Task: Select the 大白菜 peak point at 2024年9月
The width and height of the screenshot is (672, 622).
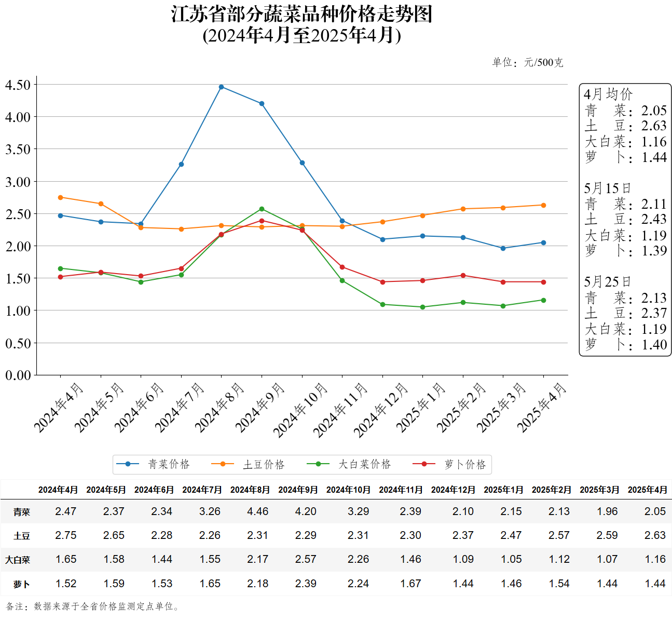Action: point(262,209)
